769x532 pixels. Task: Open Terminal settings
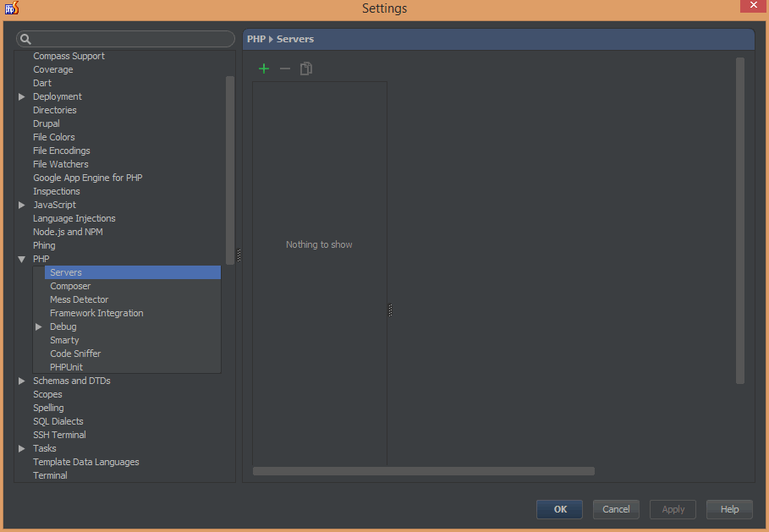[x=50, y=475]
